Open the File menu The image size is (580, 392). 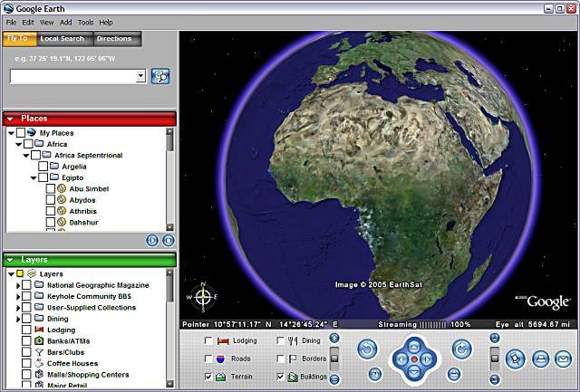coord(11,23)
